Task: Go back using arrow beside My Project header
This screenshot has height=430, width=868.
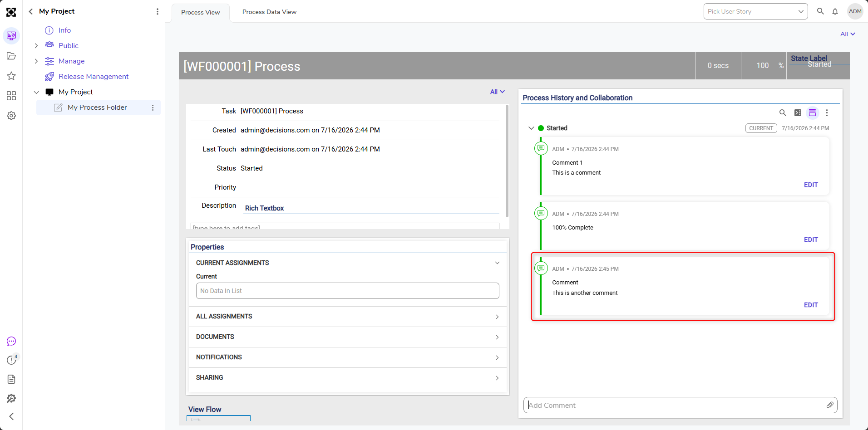Action: click(x=31, y=11)
